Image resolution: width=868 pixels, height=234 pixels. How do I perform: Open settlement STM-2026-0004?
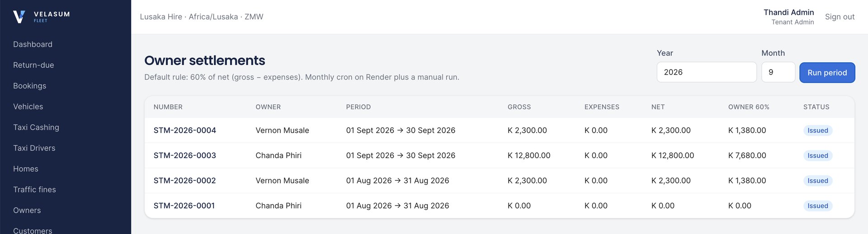(x=184, y=131)
